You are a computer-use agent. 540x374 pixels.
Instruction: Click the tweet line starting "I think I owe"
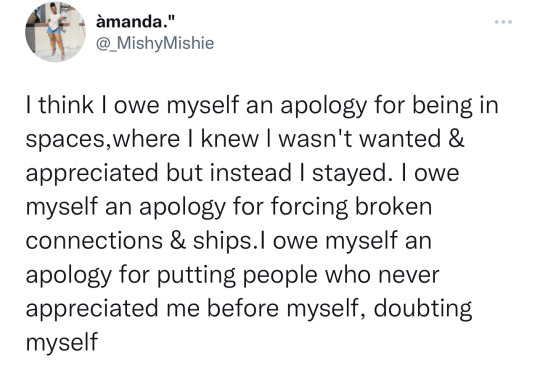point(262,106)
